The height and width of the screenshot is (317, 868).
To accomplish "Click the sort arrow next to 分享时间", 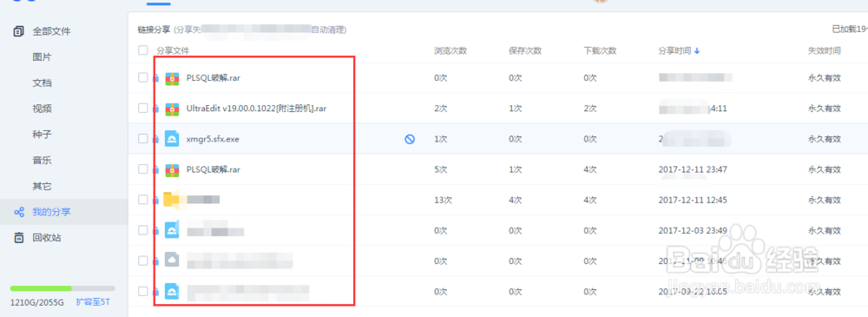I will [x=697, y=51].
